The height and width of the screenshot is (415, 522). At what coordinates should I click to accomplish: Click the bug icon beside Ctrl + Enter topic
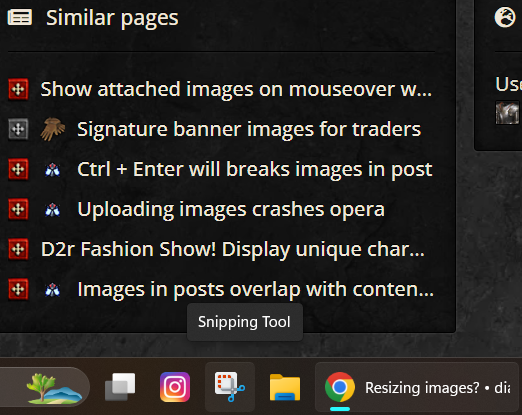coord(53,169)
